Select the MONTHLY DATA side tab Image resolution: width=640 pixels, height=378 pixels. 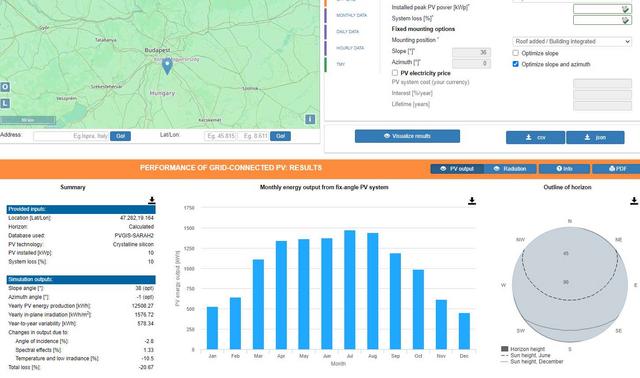click(x=351, y=15)
